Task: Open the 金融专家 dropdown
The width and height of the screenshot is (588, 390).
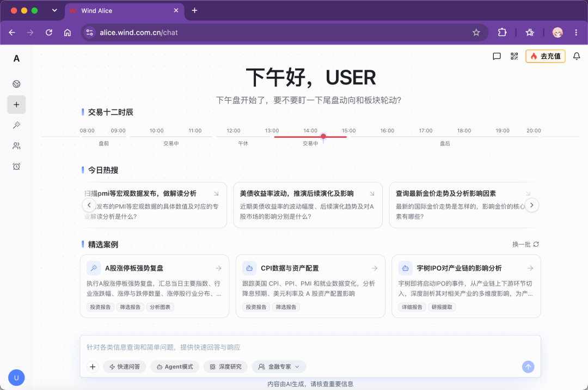Action: (279, 367)
